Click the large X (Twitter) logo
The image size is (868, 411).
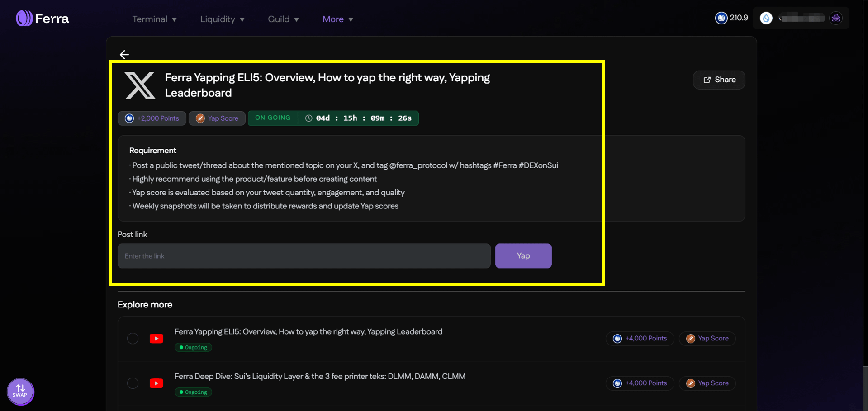tap(140, 85)
